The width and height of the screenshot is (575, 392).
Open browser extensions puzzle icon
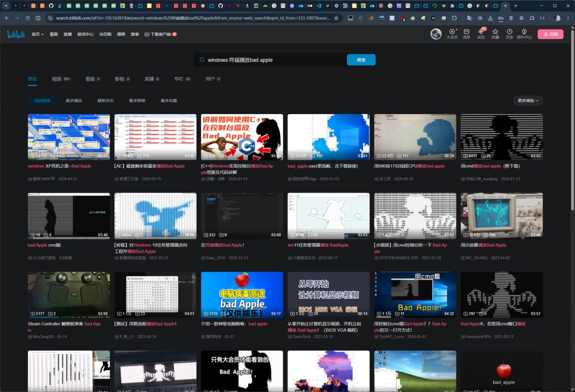(454, 18)
